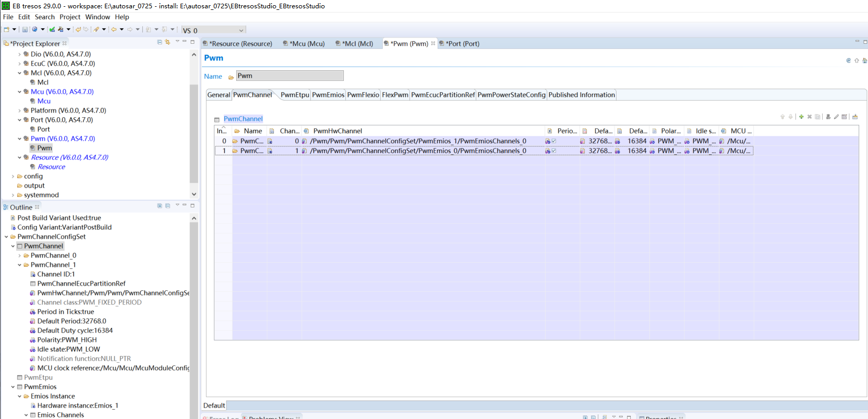The height and width of the screenshot is (419, 868).
Task: Collapse the Mcl (V6.0.0, AS4.7.0) node
Action: (x=19, y=73)
